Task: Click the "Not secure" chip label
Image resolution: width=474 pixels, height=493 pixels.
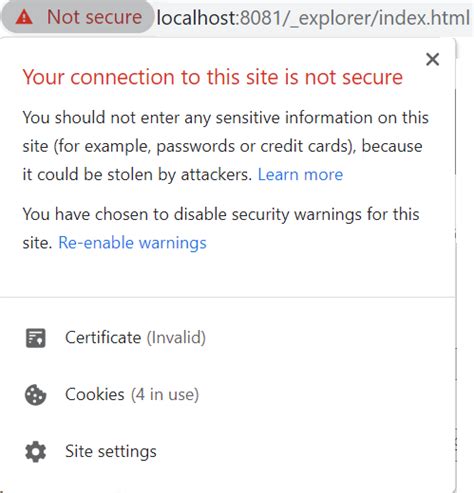Action: tap(94, 17)
